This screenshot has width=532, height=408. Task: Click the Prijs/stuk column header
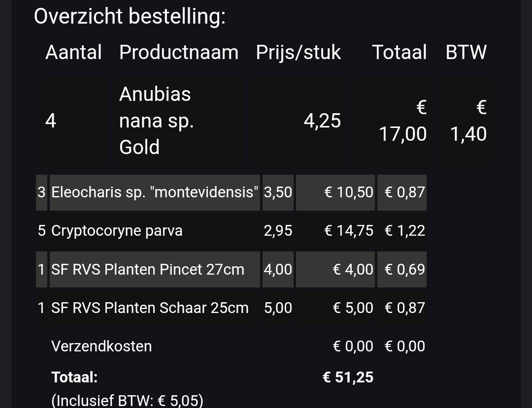[x=298, y=52]
